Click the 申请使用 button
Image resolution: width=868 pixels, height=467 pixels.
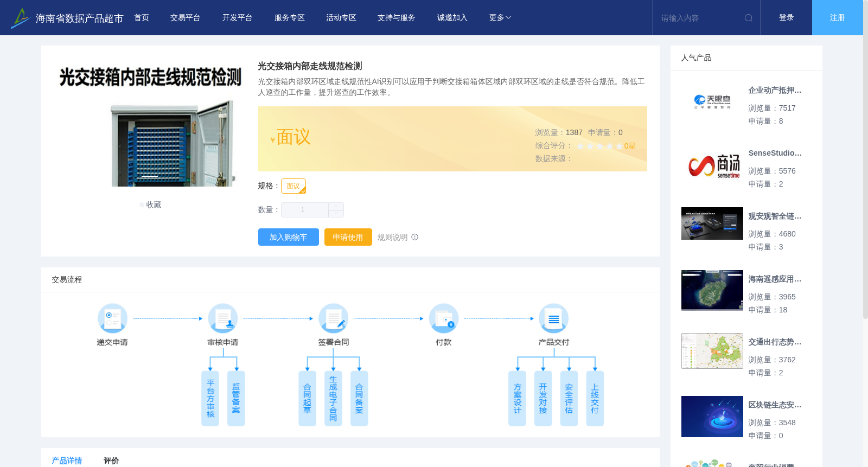pos(348,237)
